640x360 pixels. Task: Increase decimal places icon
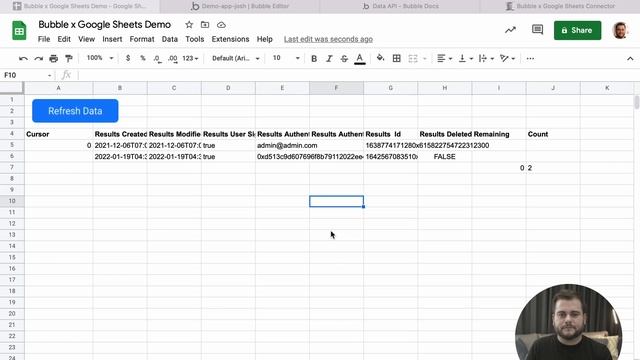pyautogui.click(x=173, y=59)
